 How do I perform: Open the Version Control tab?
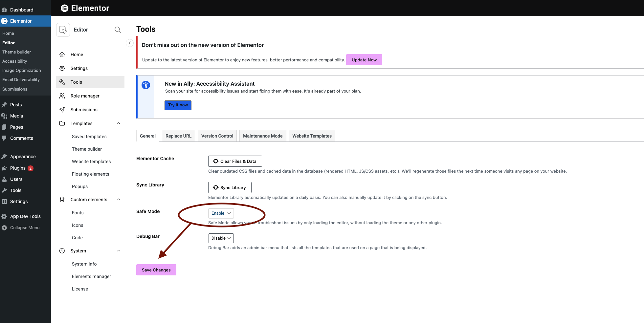click(217, 136)
